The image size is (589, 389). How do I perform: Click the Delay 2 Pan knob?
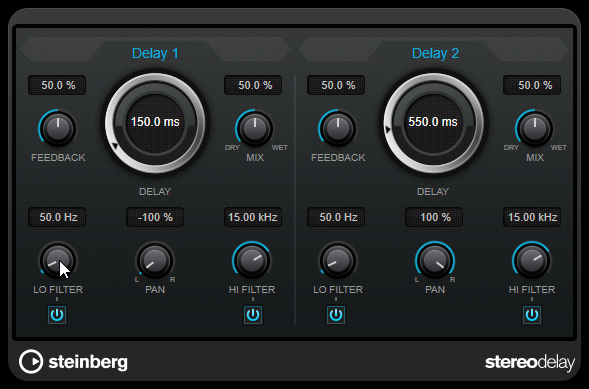click(x=435, y=260)
